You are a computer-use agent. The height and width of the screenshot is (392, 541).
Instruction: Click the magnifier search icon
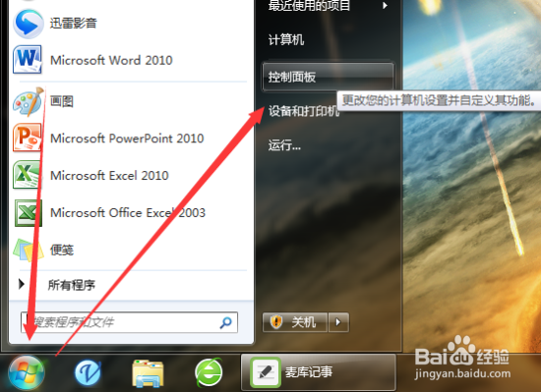click(x=226, y=322)
